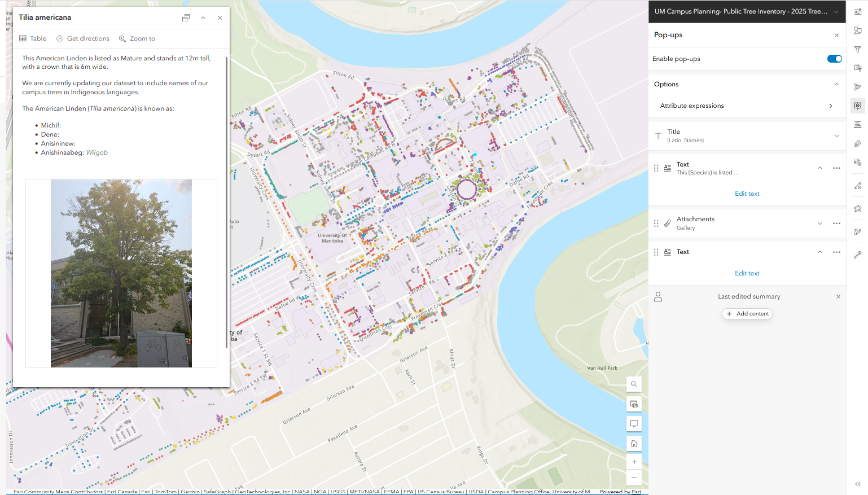
Task: Expand the Attachments Gallery element
Action: (819, 224)
